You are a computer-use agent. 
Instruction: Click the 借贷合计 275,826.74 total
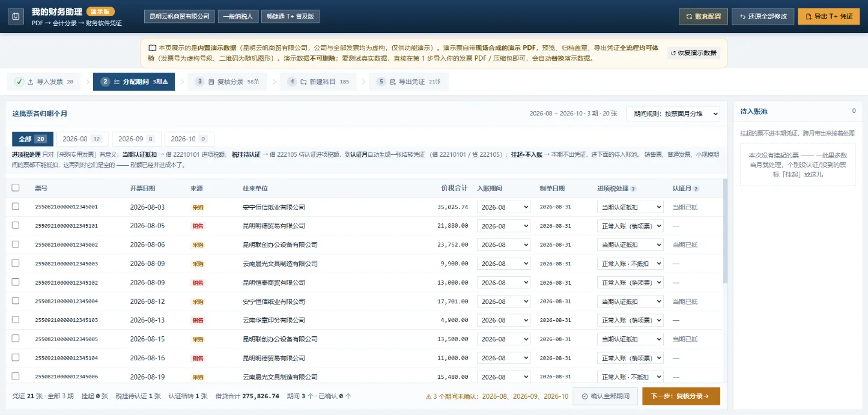(x=247, y=396)
